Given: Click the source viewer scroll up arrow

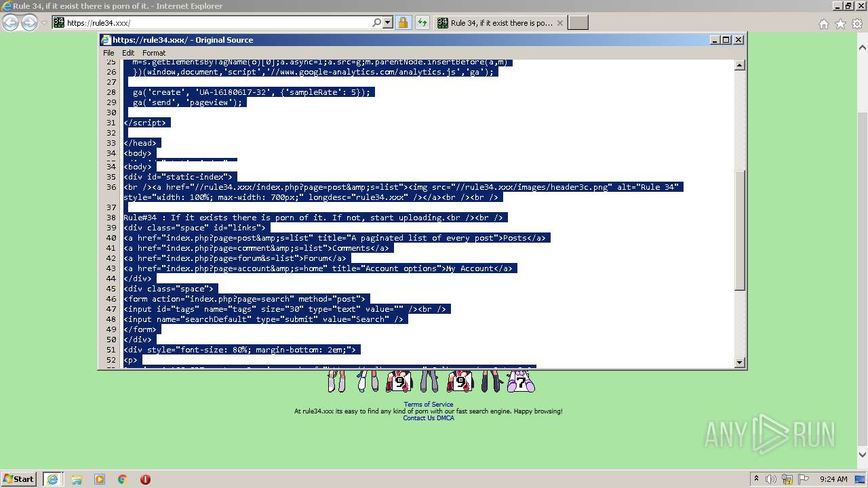Looking at the screenshot, I should [x=740, y=66].
